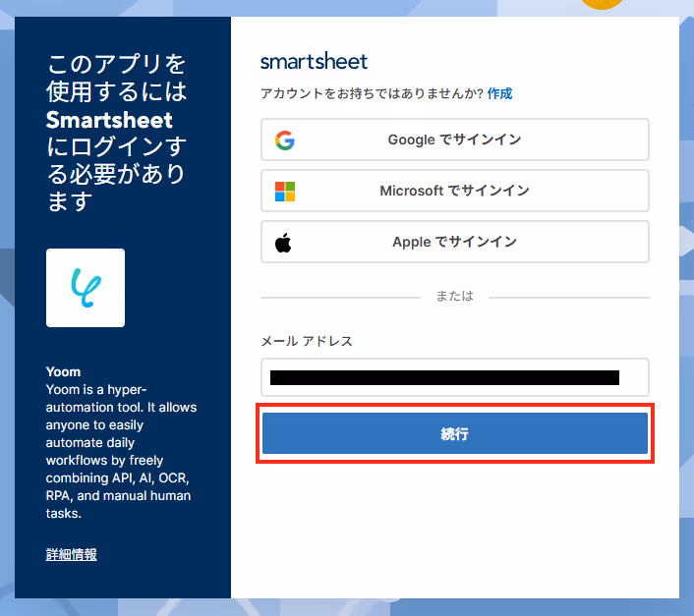Image resolution: width=694 pixels, height=616 pixels.
Task: Click the black Apple logo icon
Action: coord(283,243)
